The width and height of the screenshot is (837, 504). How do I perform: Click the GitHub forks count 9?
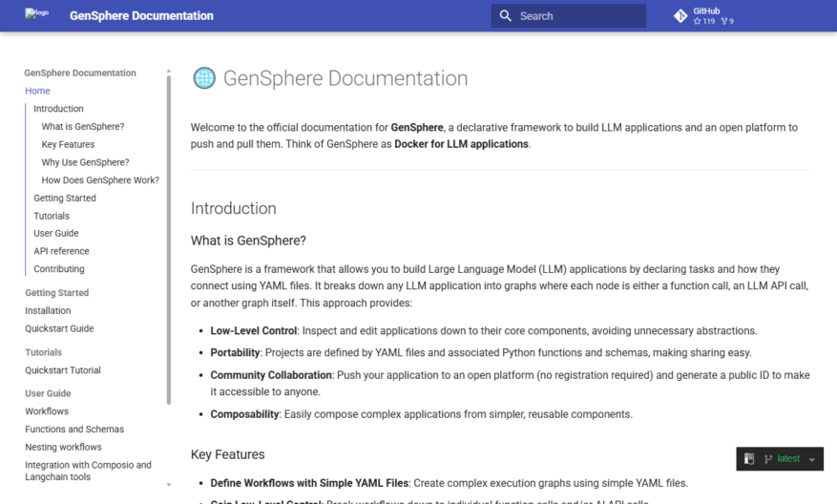click(x=727, y=21)
